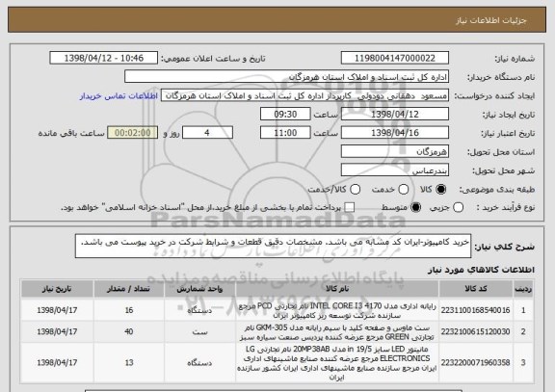Select the کالا radio button

(x=440, y=190)
